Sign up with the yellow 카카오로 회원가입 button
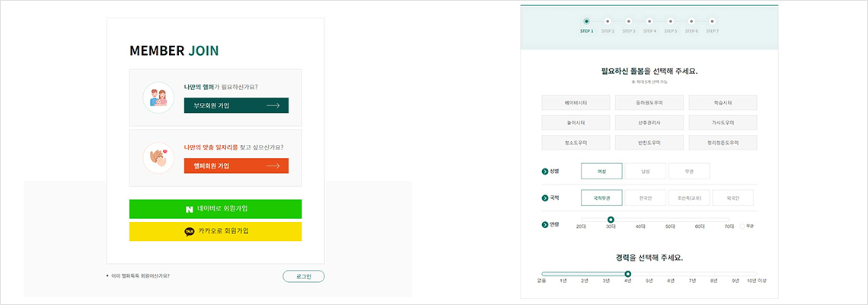The image size is (868, 305). (215, 231)
